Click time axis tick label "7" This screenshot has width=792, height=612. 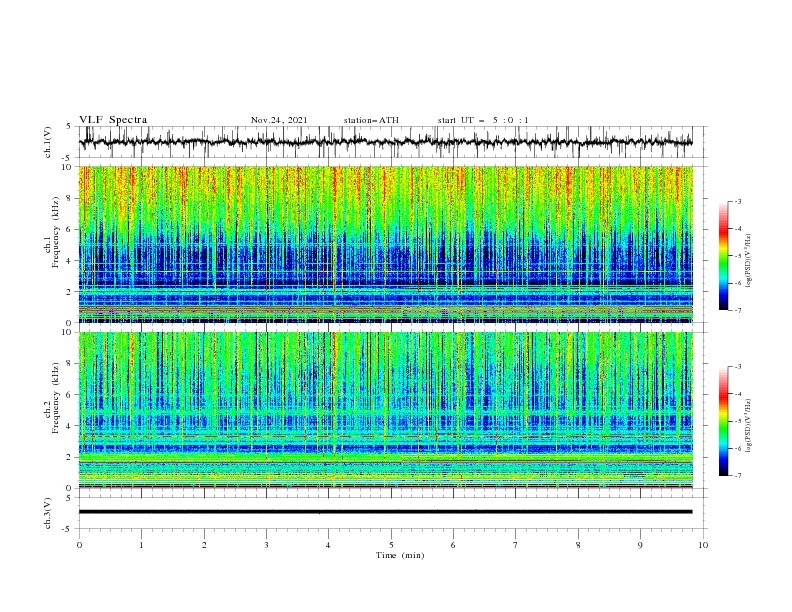(516, 545)
